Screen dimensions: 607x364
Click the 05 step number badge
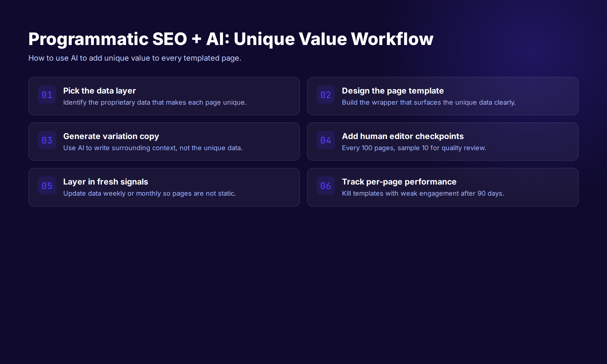point(47,186)
